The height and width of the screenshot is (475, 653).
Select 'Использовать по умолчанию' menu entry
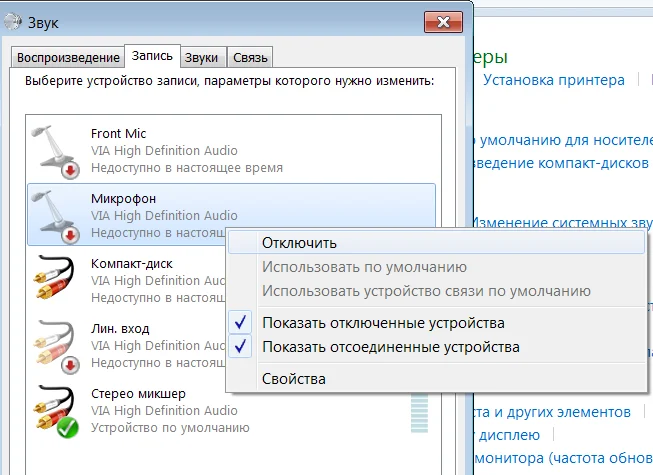(436, 267)
